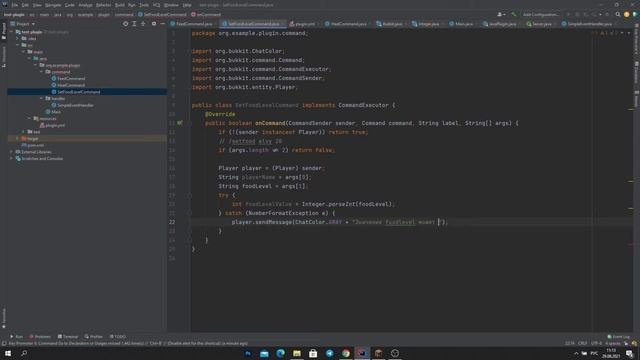The height and width of the screenshot is (360, 640).
Task: Switch to the FeedCommand.java tab
Action: (x=193, y=24)
